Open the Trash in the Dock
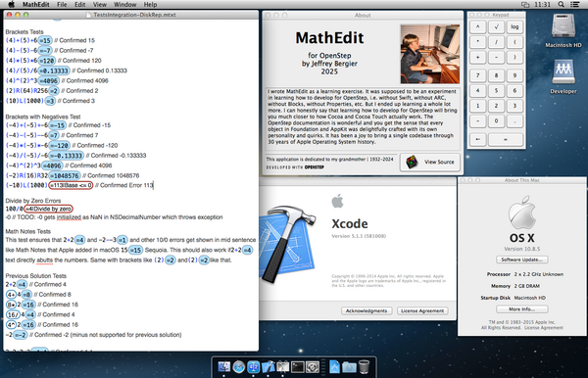 pos(364,367)
